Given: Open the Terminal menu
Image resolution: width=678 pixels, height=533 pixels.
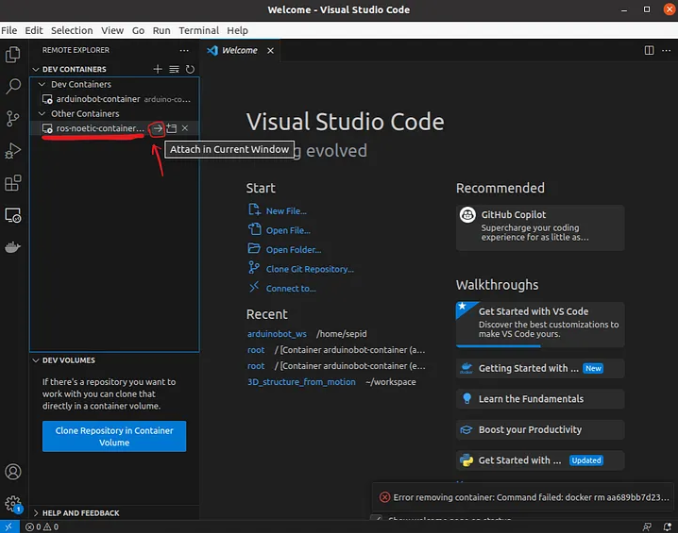Looking at the screenshot, I should click(x=198, y=30).
